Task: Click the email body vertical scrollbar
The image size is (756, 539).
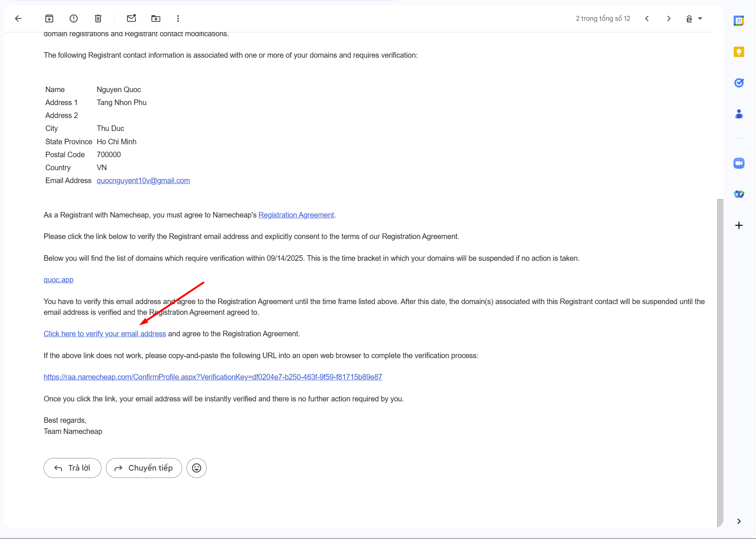Action: [720, 363]
